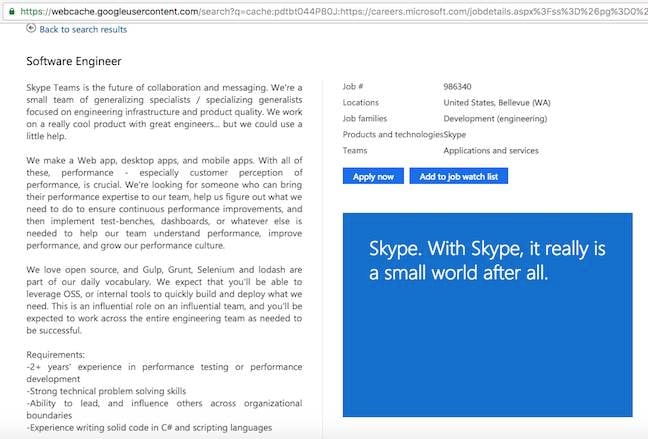Click the Products and technologies label
Screen dimensions: 648x439
[x=393, y=134]
